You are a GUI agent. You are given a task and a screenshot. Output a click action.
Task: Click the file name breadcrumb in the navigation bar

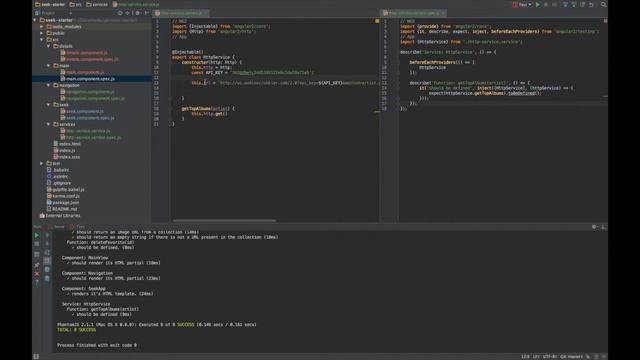click(x=136, y=4)
